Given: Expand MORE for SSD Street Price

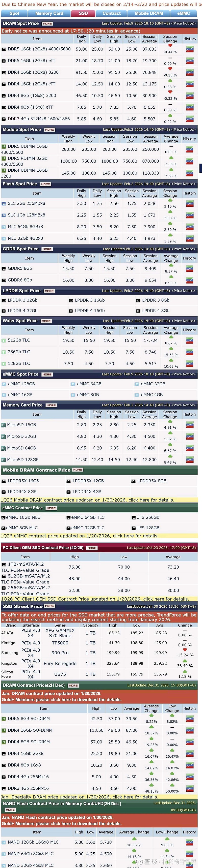Looking at the screenshot, I should pyautogui.click(x=49, y=606).
